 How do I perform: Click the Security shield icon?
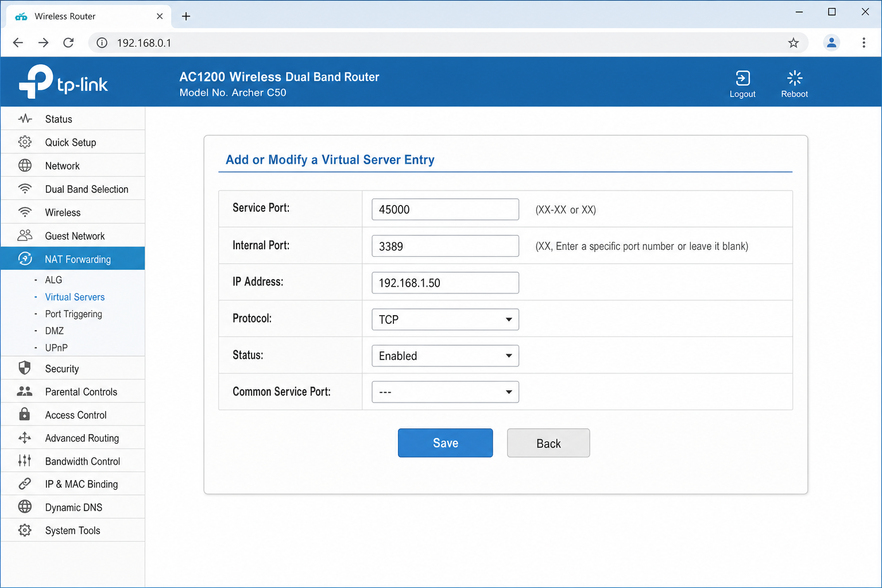click(25, 368)
